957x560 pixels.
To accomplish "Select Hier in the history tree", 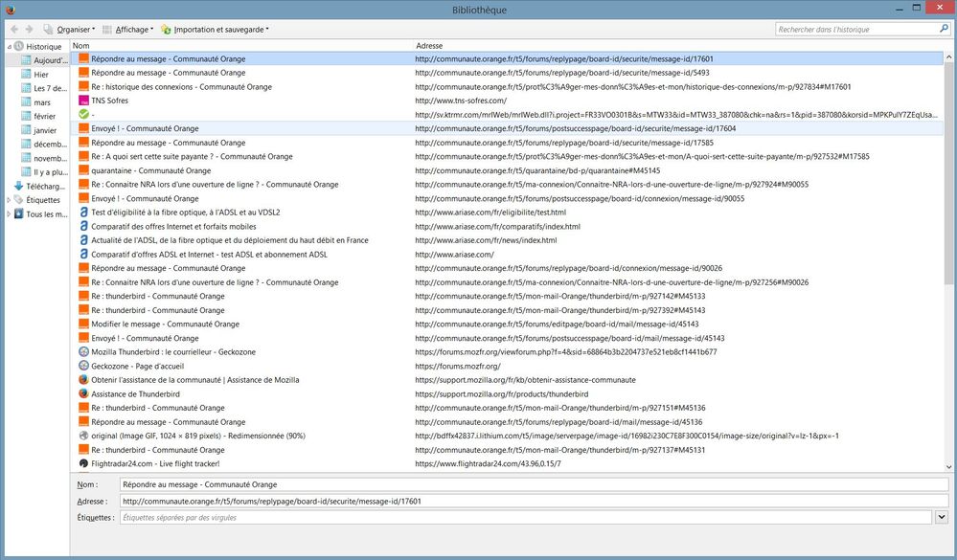I will (x=34, y=75).
